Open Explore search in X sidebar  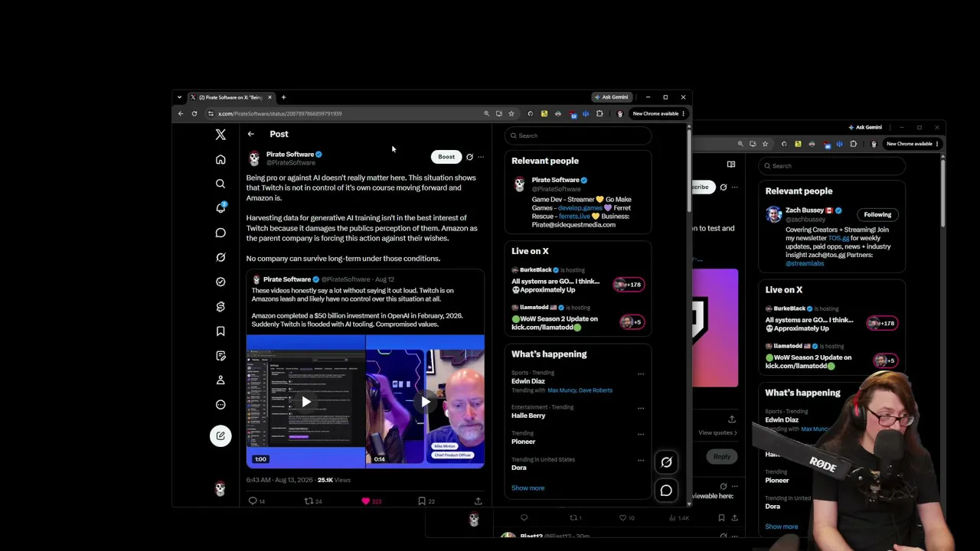point(220,184)
